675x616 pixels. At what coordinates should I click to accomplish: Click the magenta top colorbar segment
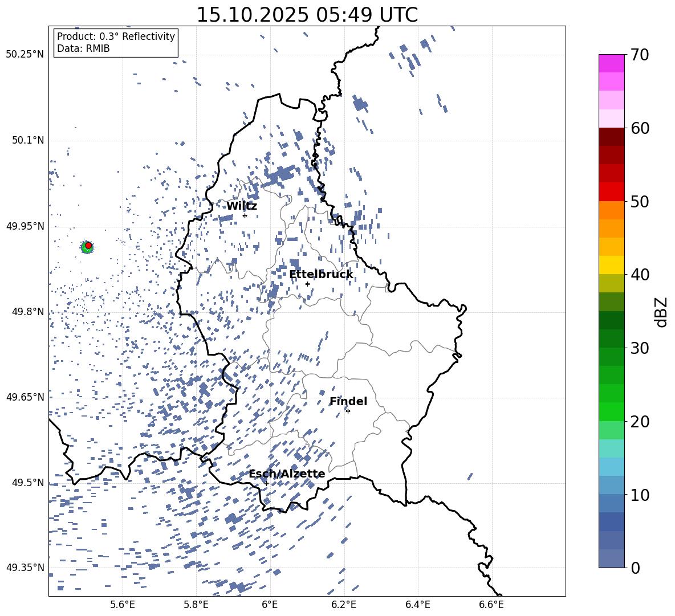point(611,64)
